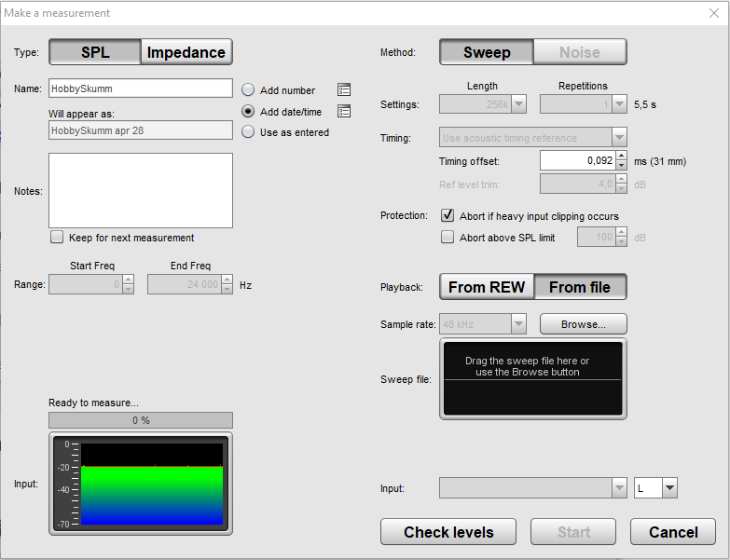Open the sweep Length dropdown

point(518,104)
